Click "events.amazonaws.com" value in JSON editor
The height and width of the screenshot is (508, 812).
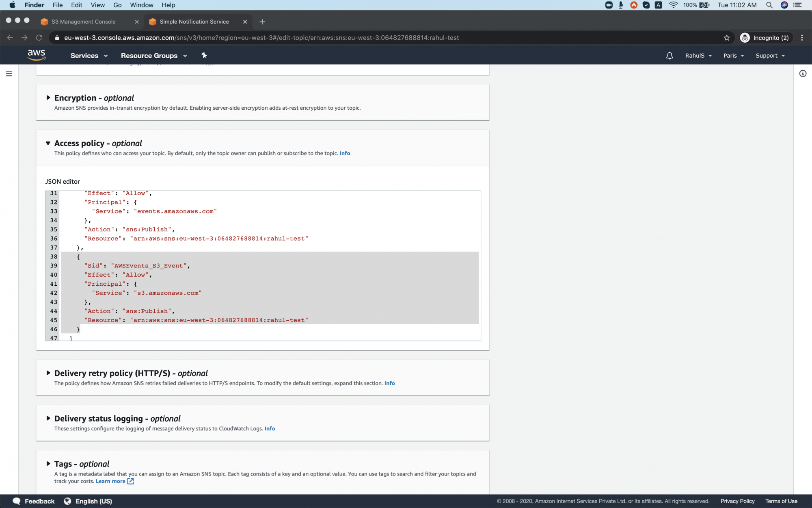[x=175, y=211]
